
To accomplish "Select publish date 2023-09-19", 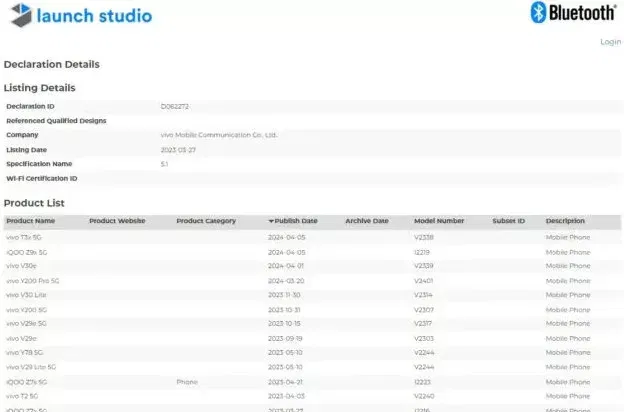I will pos(285,339).
